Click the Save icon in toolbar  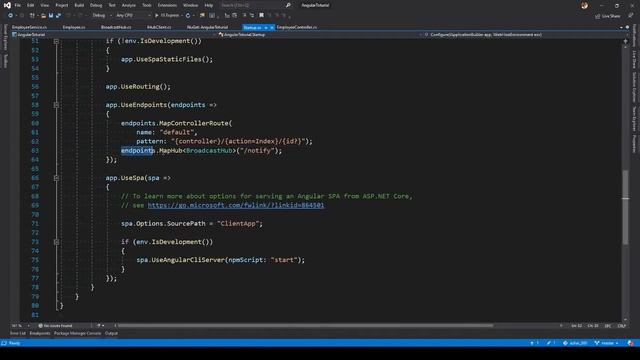click(51, 16)
